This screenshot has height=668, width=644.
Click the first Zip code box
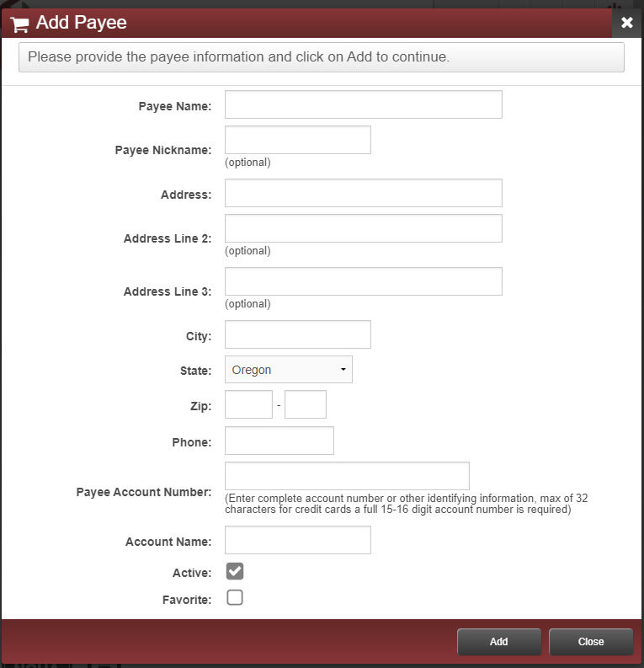pos(248,404)
